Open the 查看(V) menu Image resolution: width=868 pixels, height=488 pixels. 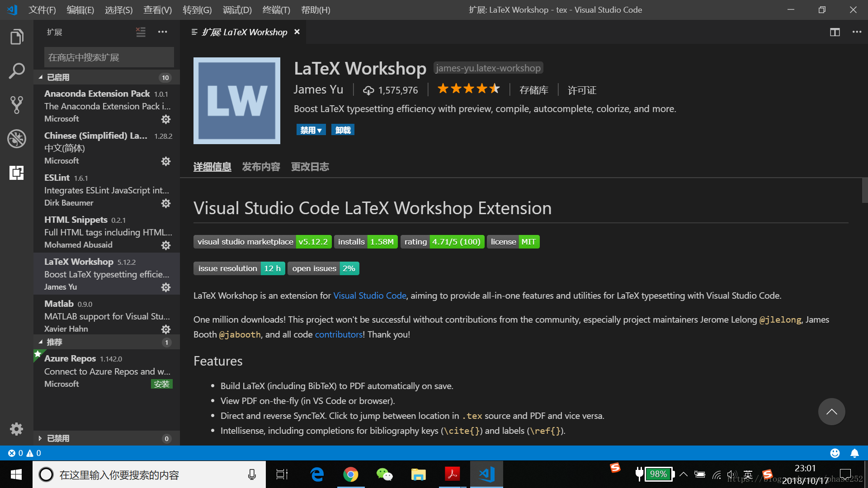[x=158, y=10]
